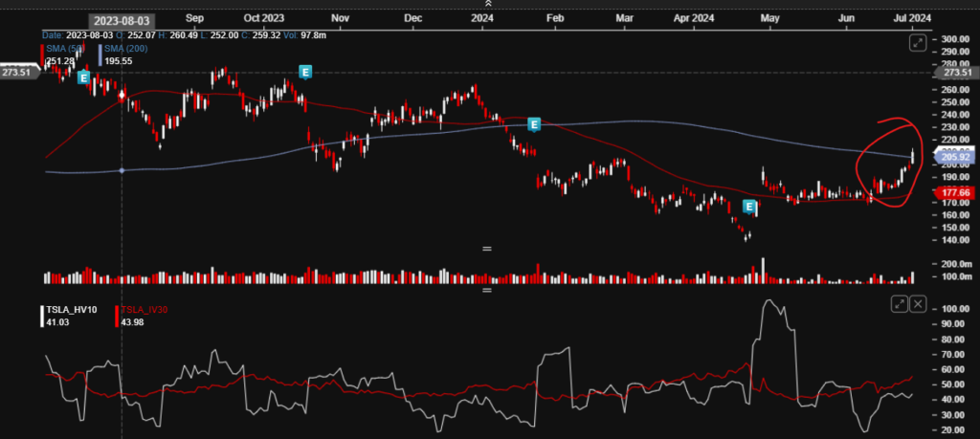Click the red SMA (50) color bar

pyautogui.click(x=42, y=55)
